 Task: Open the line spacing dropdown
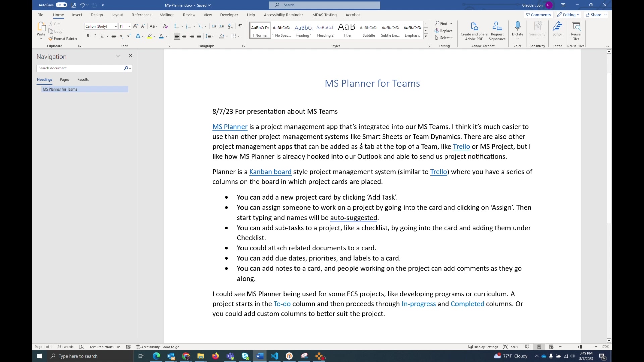(210, 36)
